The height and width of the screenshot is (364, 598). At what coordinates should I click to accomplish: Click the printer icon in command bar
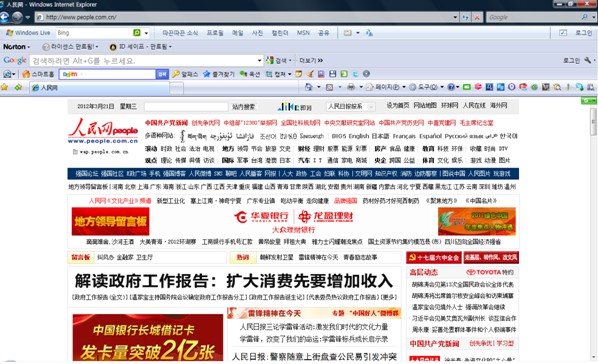pos(351,87)
